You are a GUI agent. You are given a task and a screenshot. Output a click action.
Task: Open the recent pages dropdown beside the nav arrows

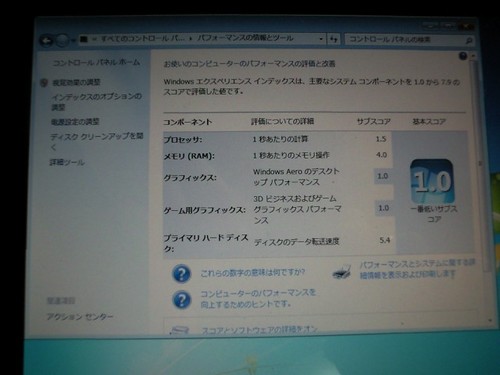click(73, 41)
